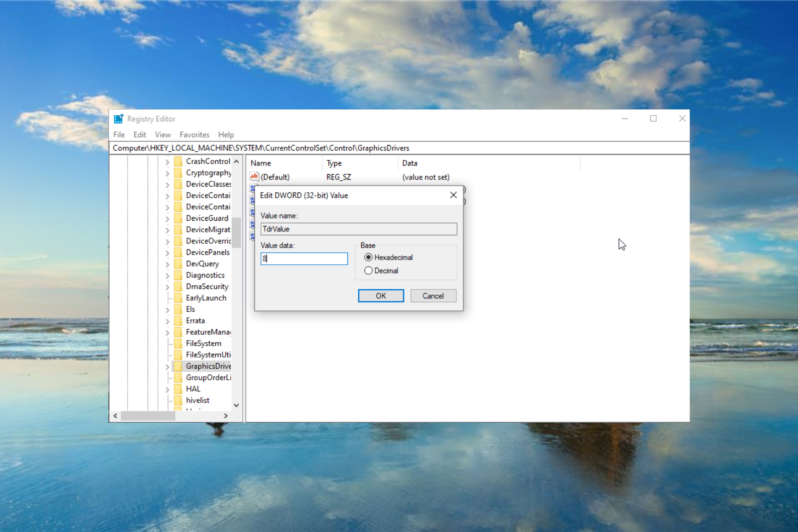Screen dimensions: 798x532
Task: Click the FileSystem folder icon
Action: point(178,343)
